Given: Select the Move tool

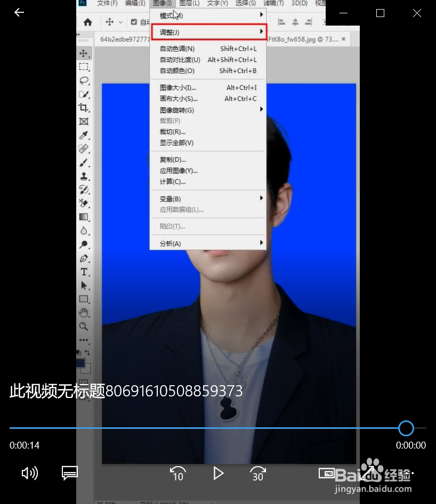Looking at the screenshot, I should tap(84, 53).
